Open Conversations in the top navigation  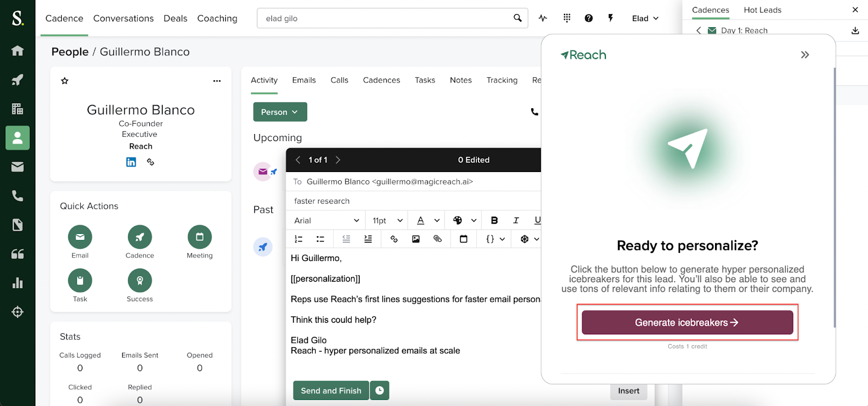click(x=124, y=18)
